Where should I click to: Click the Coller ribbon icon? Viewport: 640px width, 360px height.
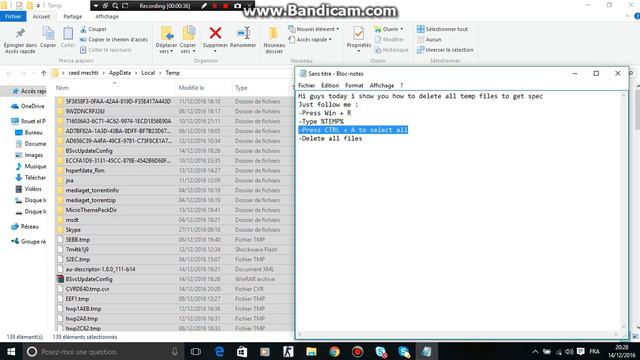point(68,33)
